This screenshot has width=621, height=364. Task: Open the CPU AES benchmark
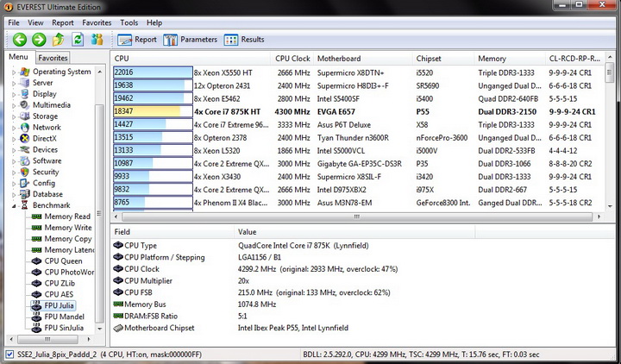pyautogui.click(x=53, y=294)
